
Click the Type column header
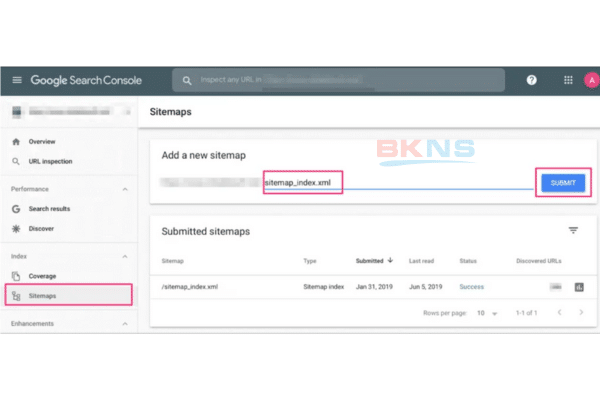pyautogui.click(x=310, y=261)
